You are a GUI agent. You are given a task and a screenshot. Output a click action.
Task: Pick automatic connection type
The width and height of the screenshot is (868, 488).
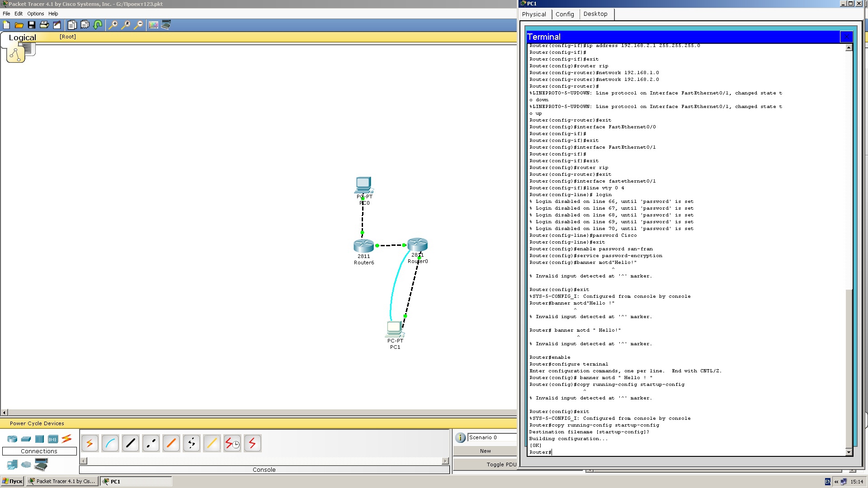point(90,443)
